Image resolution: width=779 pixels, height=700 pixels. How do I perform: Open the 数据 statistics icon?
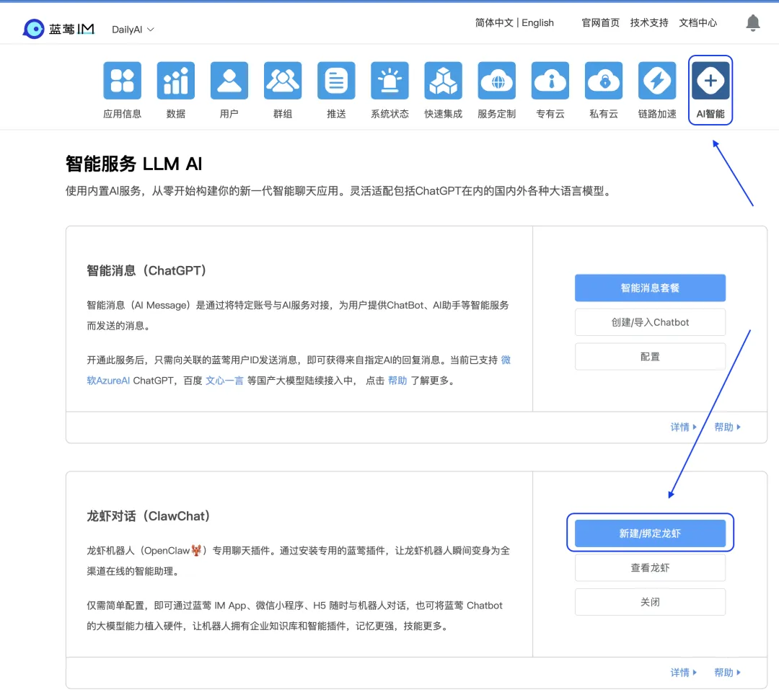[x=176, y=81]
